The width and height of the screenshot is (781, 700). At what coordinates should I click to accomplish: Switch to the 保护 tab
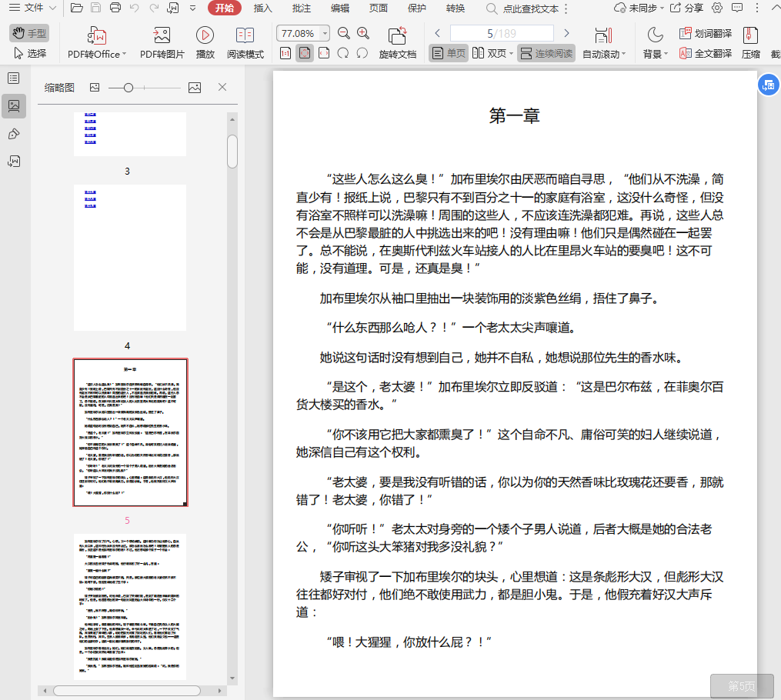[x=416, y=8]
